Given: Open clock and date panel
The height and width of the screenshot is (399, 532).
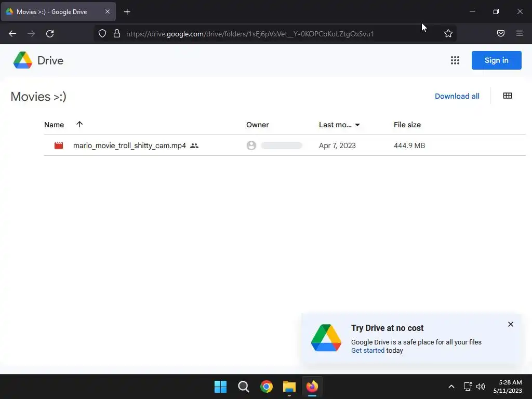Looking at the screenshot, I should (508, 387).
